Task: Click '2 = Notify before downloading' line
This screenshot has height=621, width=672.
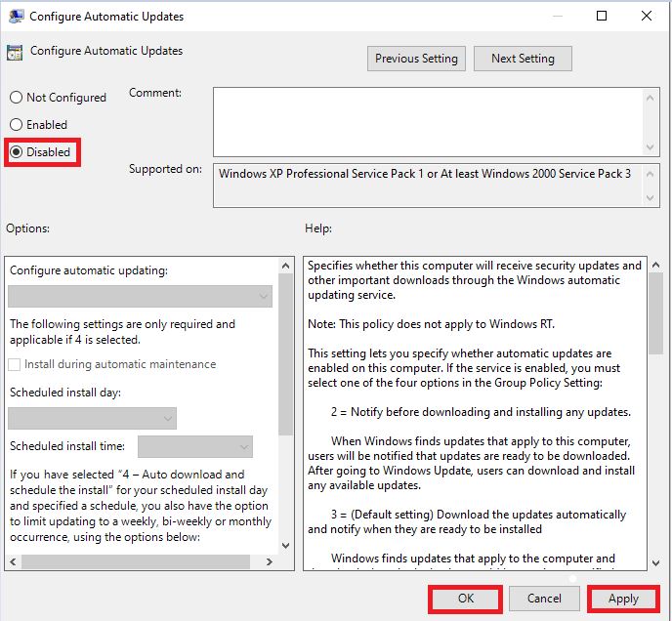Action: [x=481, y=412]
